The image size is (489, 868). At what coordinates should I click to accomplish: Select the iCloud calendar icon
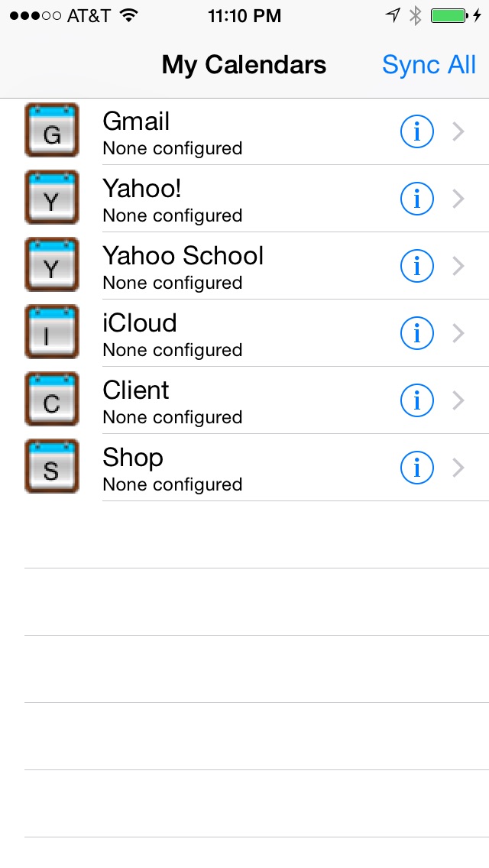pyautogui.click(x=51, y=332)
